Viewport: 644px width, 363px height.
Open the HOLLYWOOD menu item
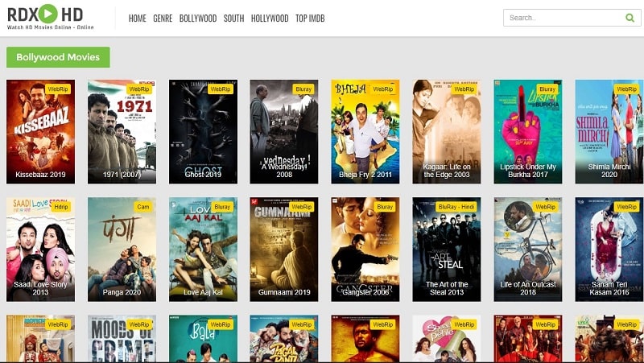click(x=270, y=18)
